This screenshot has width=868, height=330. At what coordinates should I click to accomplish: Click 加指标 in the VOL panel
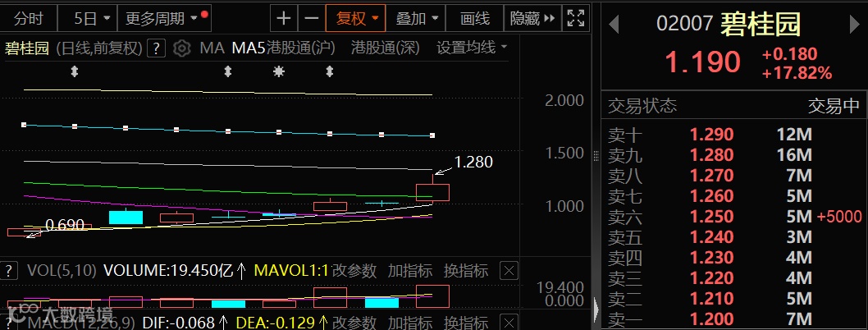point(409,271)
